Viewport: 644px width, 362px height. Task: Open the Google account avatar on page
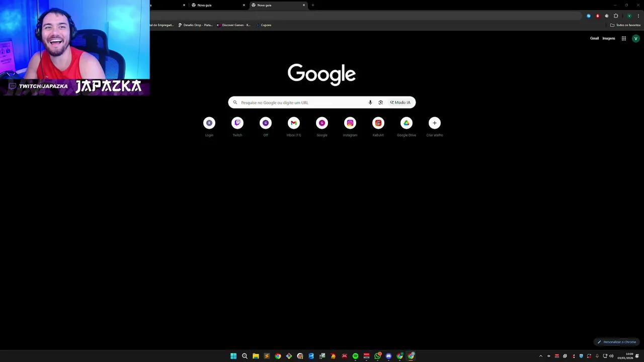635,38
